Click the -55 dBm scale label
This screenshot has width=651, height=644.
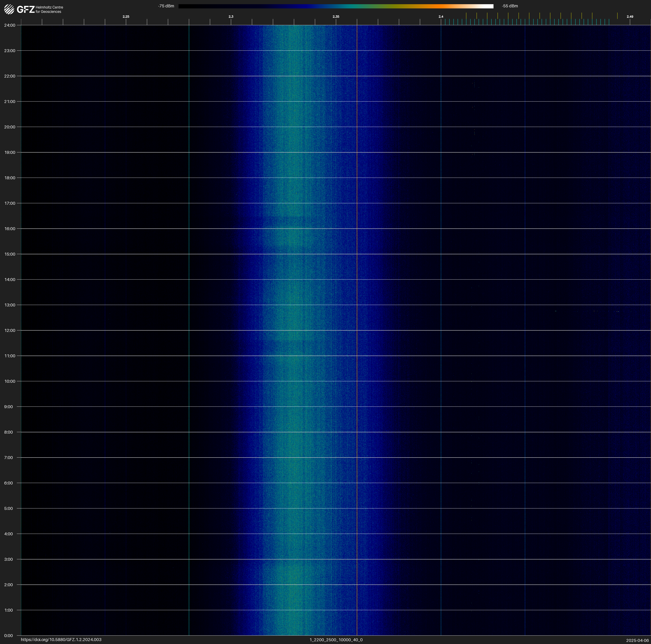510,6
